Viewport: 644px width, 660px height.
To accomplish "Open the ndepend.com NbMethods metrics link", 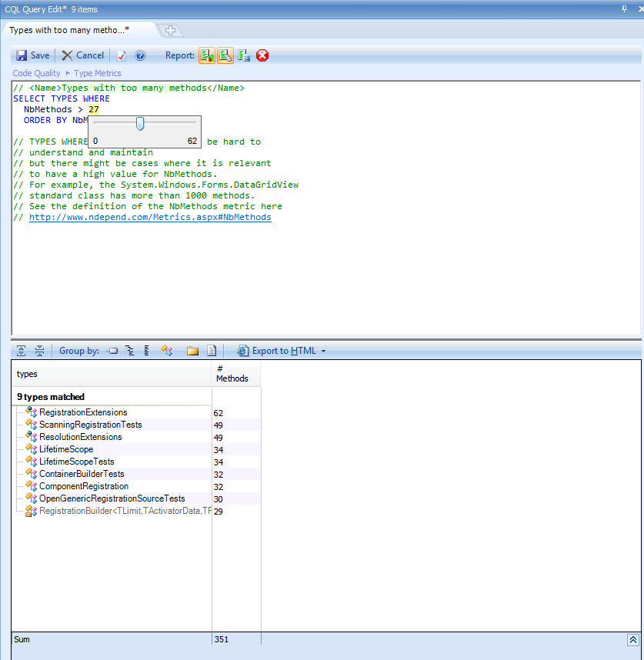I will pyautogui.click(x=150, y=217).
